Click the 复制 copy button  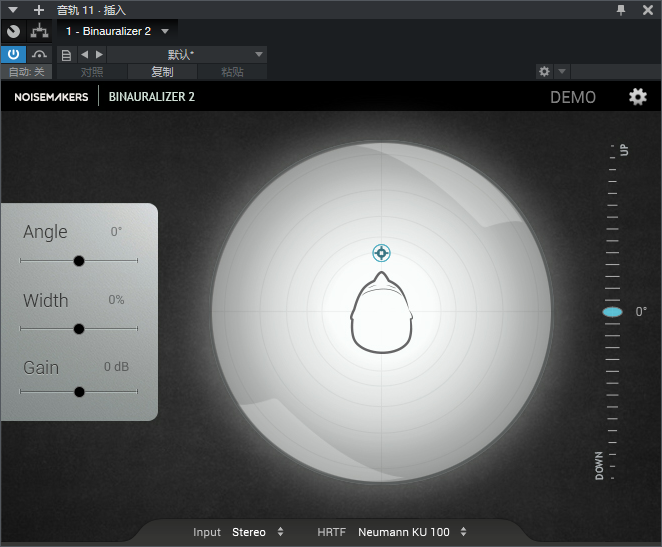pos(162,72)
